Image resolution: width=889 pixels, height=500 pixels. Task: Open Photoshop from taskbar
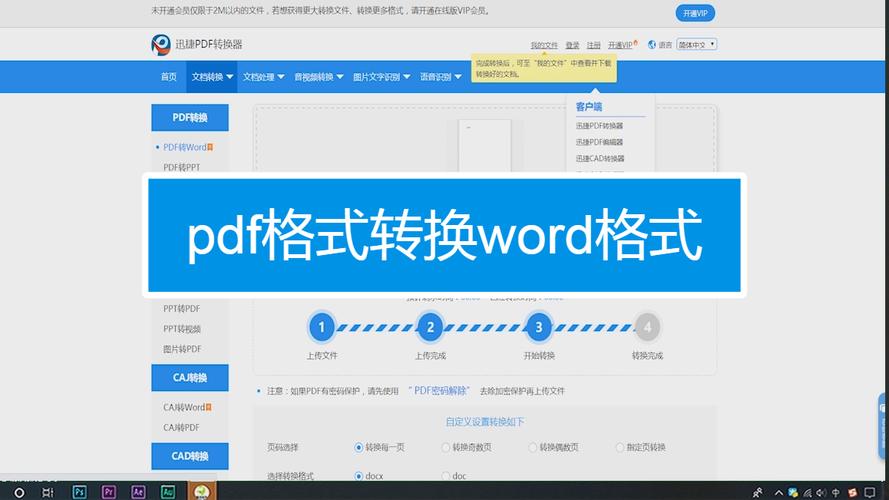click(79, 492)
